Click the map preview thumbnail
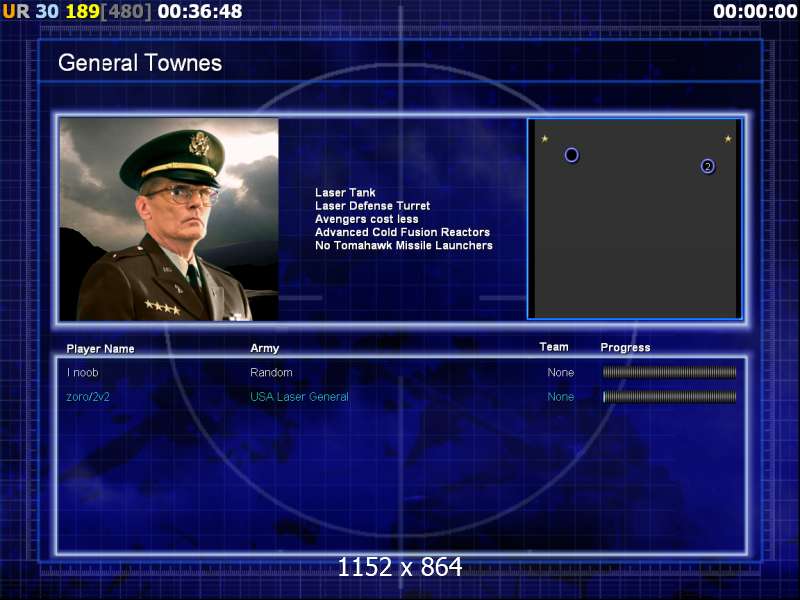 click(x=635, y=219)
